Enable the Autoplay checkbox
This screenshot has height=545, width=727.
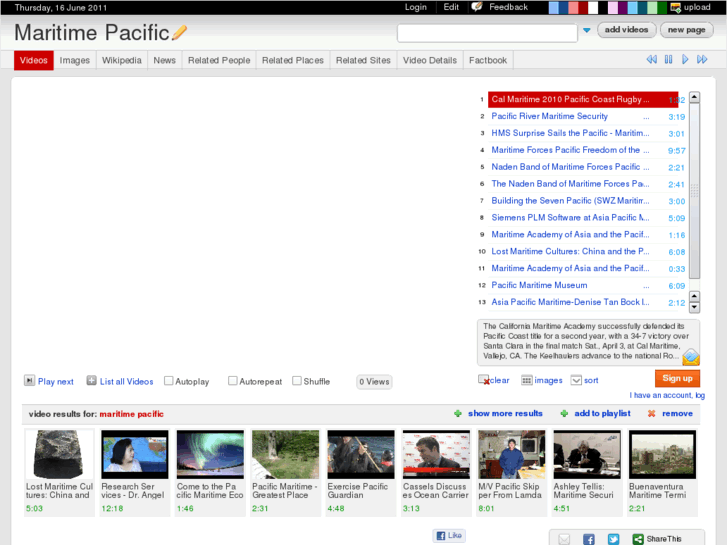click(169, 381)
